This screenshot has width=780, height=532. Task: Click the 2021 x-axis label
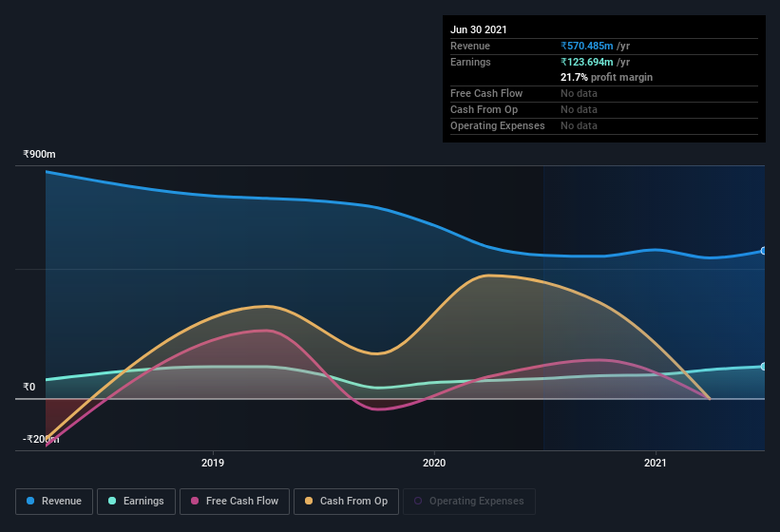[x=656, y=463]
